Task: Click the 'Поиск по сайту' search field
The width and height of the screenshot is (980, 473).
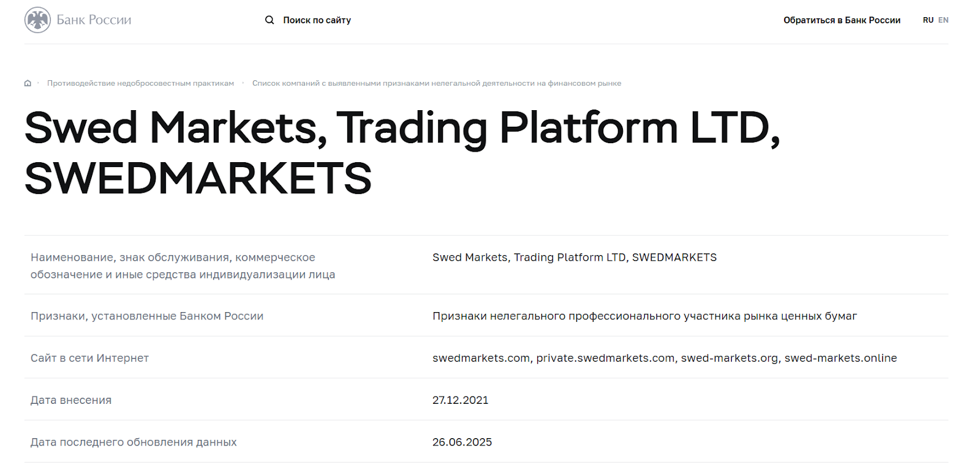Action: coord(317,20)
